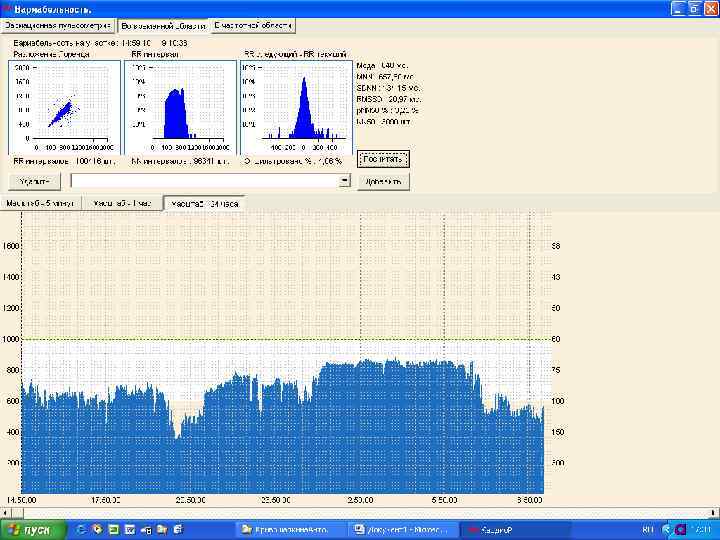Click the RMSSD 20,97 мс value
Image resolution: width=720 pixels, height=540 pixels.
(x=389, y=99)
